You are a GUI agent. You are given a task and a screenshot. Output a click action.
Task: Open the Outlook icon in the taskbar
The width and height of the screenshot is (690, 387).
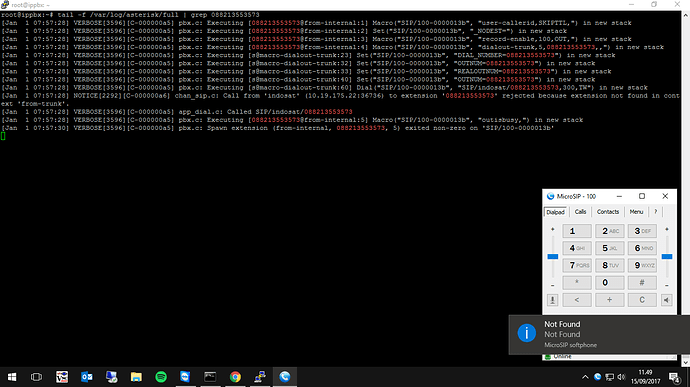click(x=87, y=377)
